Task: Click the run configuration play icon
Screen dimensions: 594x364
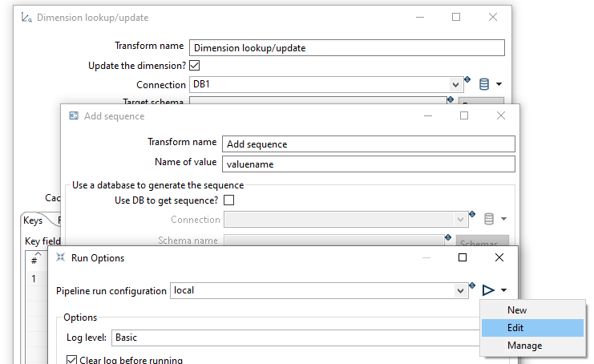Action: [x=487, y=290]
